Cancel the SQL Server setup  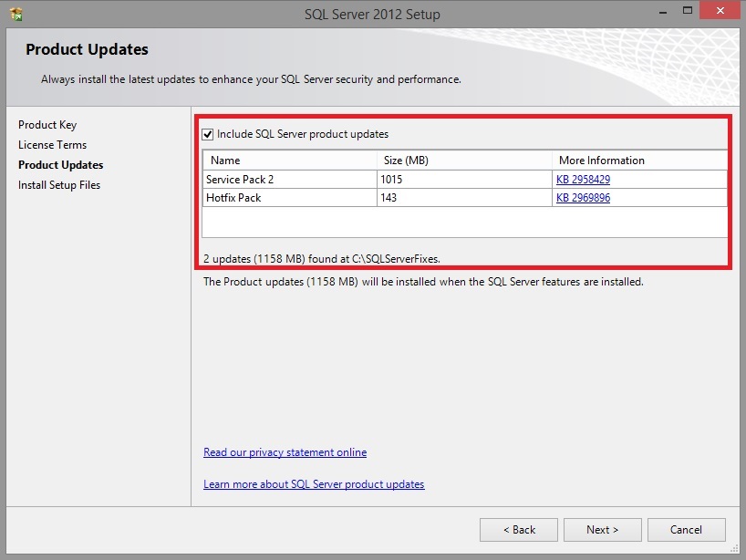pos(686,530)
